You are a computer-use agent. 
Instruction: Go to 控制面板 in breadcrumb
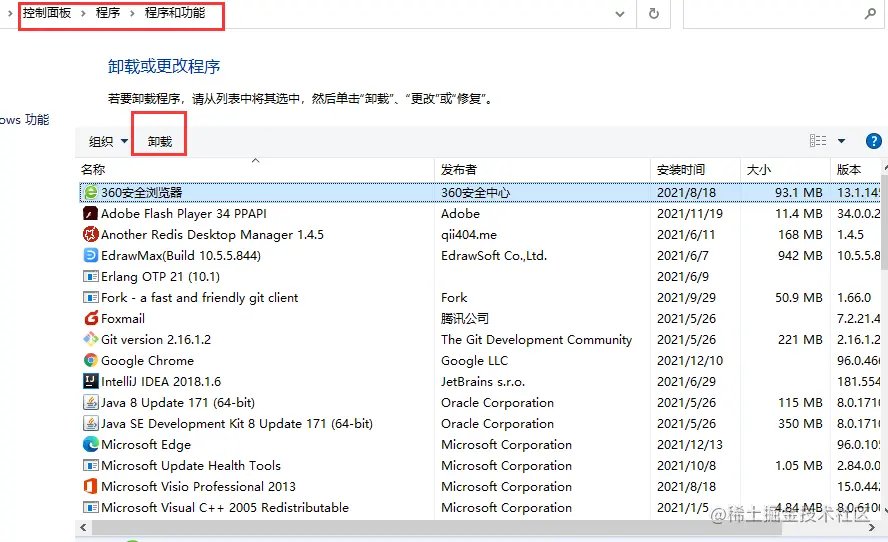[47, 12]
